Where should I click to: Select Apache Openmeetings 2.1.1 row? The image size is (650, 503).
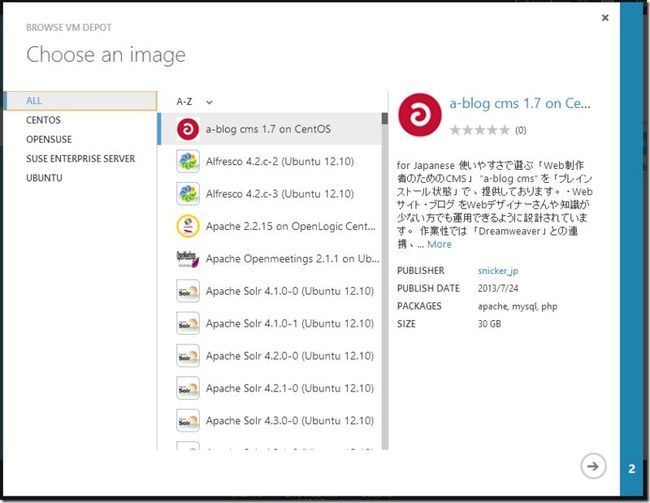(270, 259)
